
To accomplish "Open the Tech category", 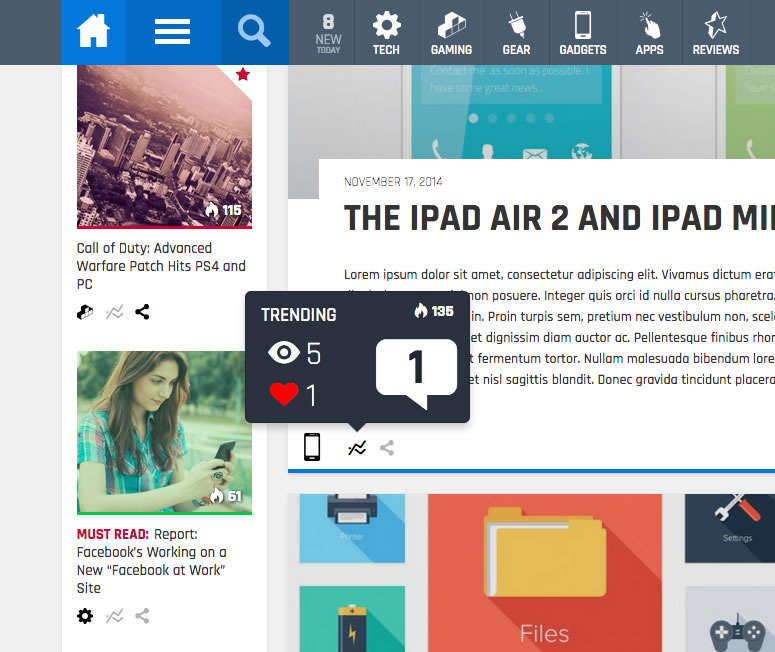I will 386,33.
